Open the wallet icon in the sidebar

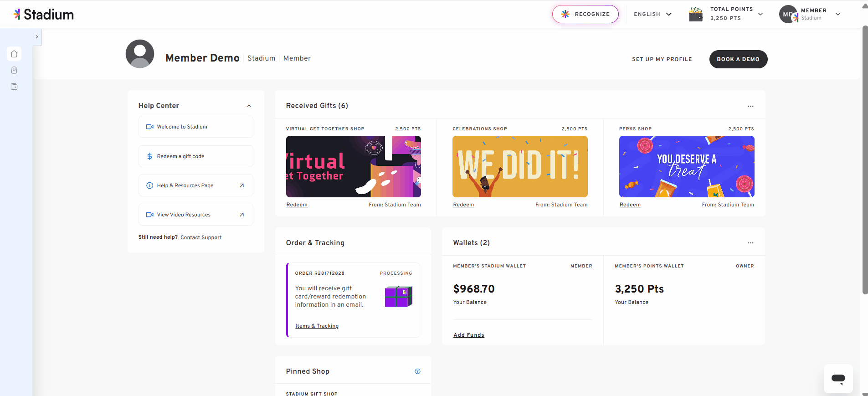pyautogui.click(x=14, y=87)
